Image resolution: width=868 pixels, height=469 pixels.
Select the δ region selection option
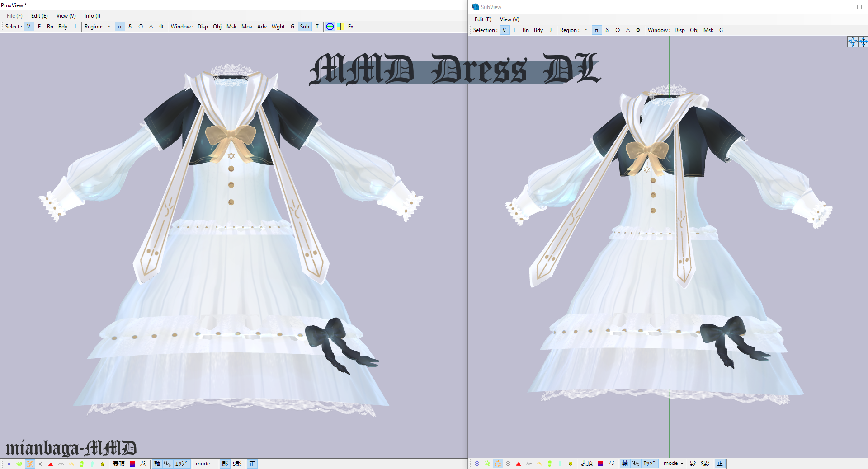[130, 27]
